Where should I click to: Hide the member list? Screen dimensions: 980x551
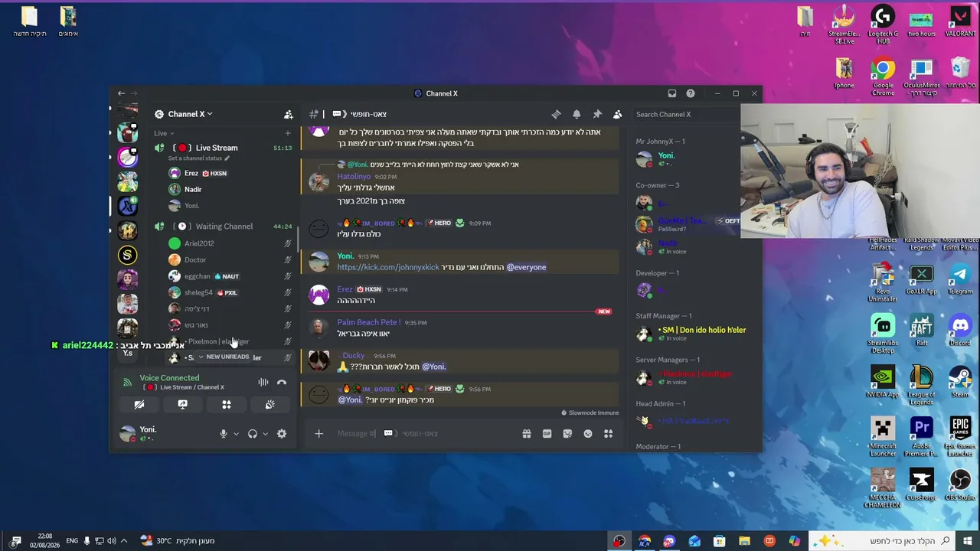pos(618,114)
